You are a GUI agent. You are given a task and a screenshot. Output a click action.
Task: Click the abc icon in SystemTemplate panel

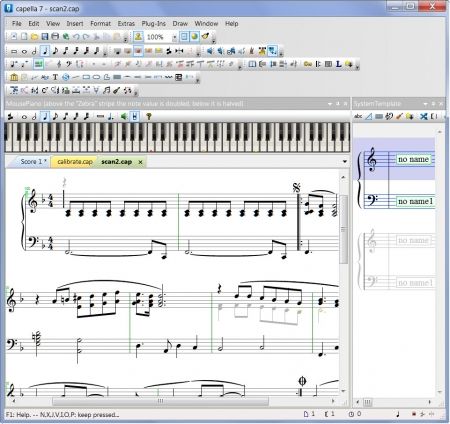click(x=358, y=116)
